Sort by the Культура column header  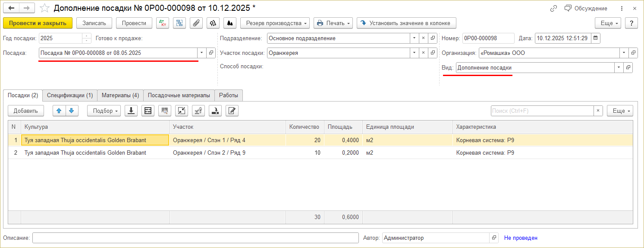pos(95,127)
